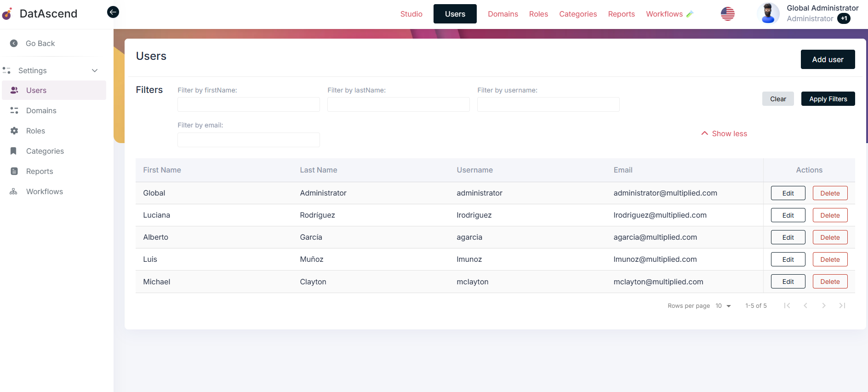Focus the Filter by email field
Screen dimensions: 868x392
point(248,140)
